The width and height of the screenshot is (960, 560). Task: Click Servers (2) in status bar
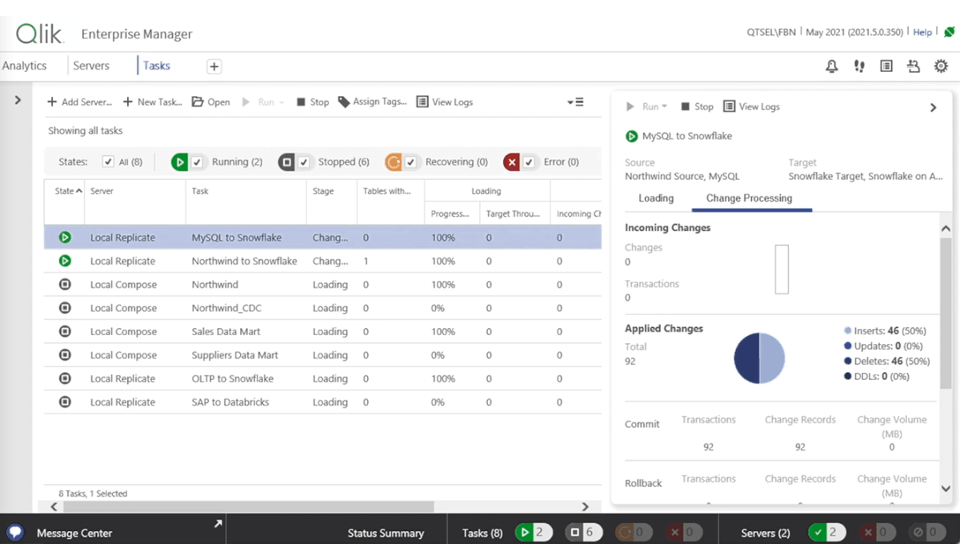tap(766, 533)
